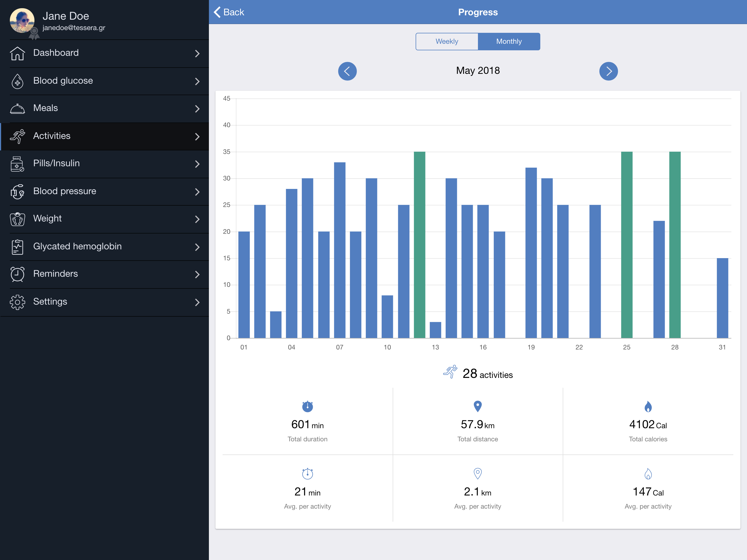Screen dimensions: 747x560
Task: Click the Glycated hemoglobin clipboard icon
Action: click(x=17, y=247)
